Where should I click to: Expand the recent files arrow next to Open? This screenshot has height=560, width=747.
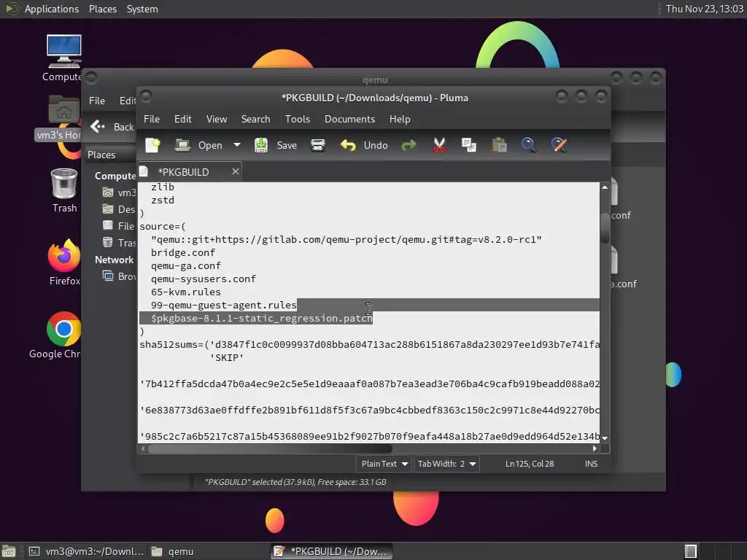[x=237, y=145]
